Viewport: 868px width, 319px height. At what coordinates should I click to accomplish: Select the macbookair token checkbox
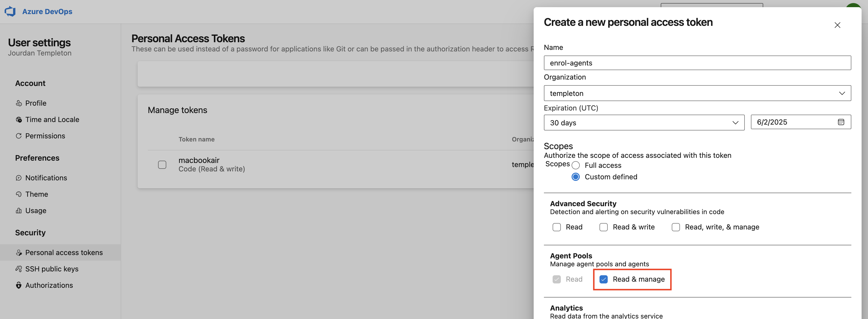click(162, 164)
